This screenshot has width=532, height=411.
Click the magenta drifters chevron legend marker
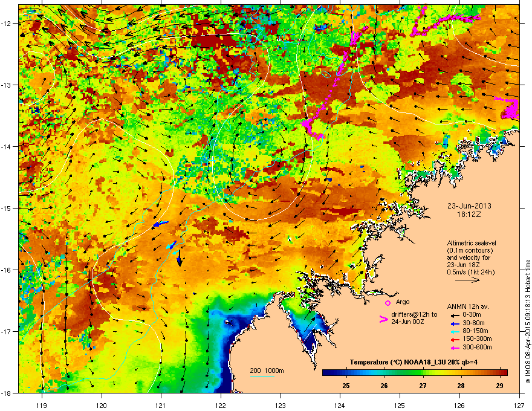pos(383,319)
